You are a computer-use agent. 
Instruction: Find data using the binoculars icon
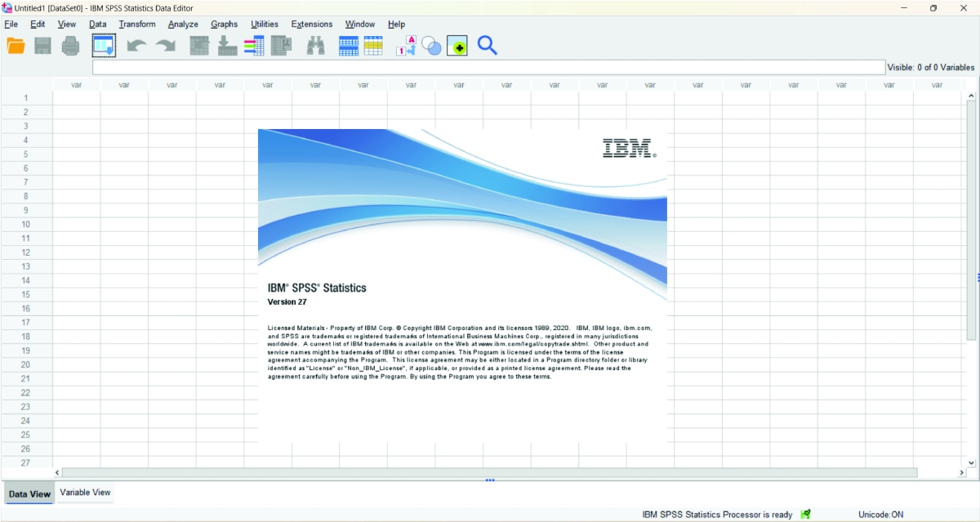tap(316, 46)
